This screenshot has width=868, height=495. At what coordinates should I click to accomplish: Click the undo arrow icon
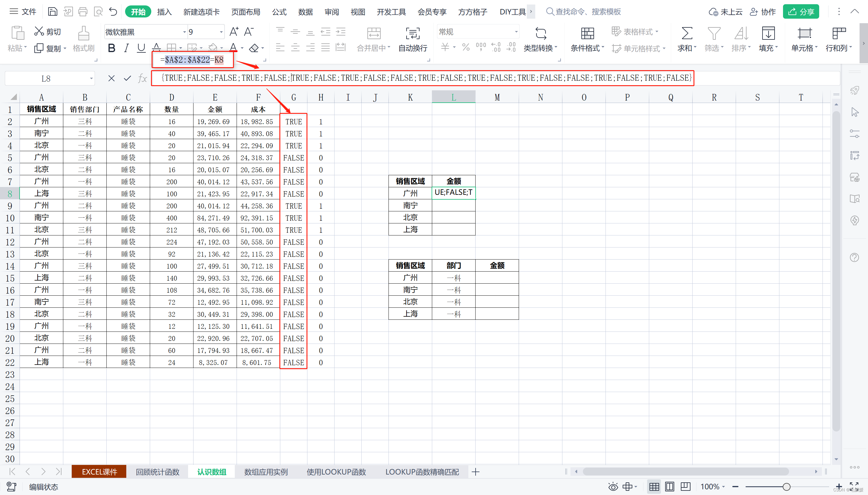point(113,12)
